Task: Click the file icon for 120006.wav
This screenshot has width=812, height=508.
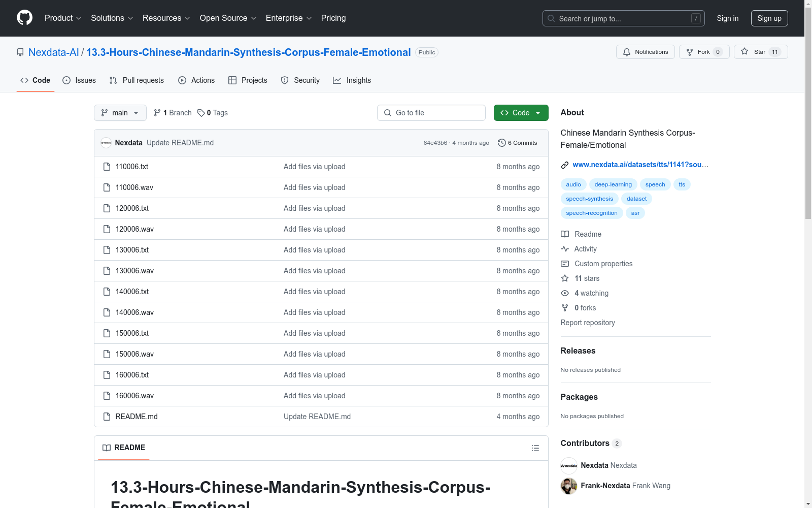Action: [107, 229]
